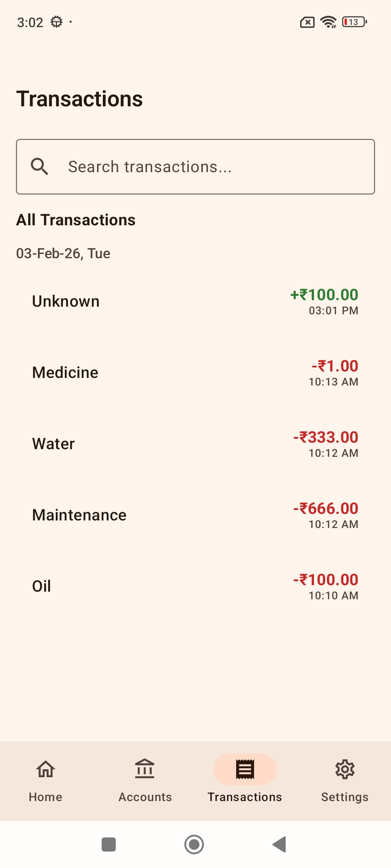Tap the -₹666.00 expense amount
The width and height of the screenshot is (391, 868).
[326, 509]
